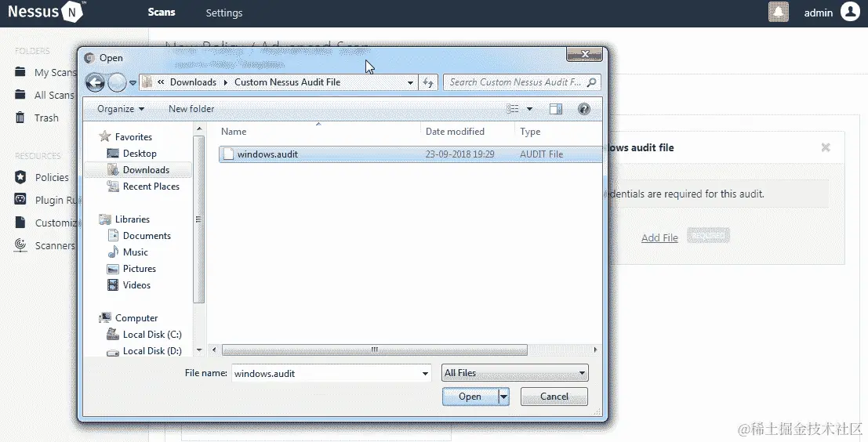The height and width of the screenshot is (442, 868).
Task: Click the Open button's split arrow
Action: 503,397
